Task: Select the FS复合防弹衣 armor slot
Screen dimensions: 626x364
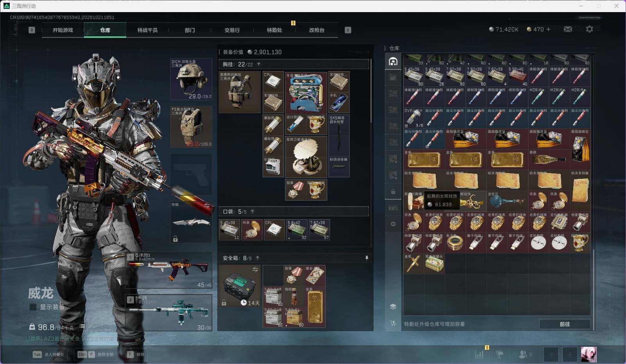Action: coord(191,127)
